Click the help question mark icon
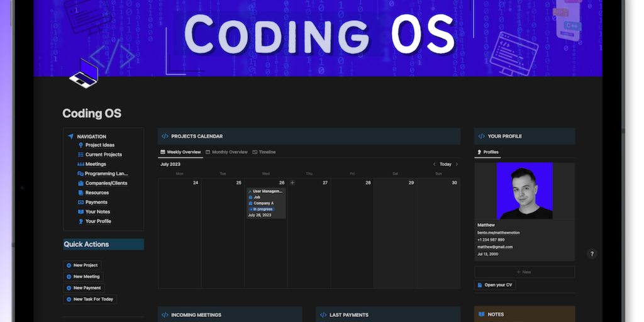 pos(592,254)
